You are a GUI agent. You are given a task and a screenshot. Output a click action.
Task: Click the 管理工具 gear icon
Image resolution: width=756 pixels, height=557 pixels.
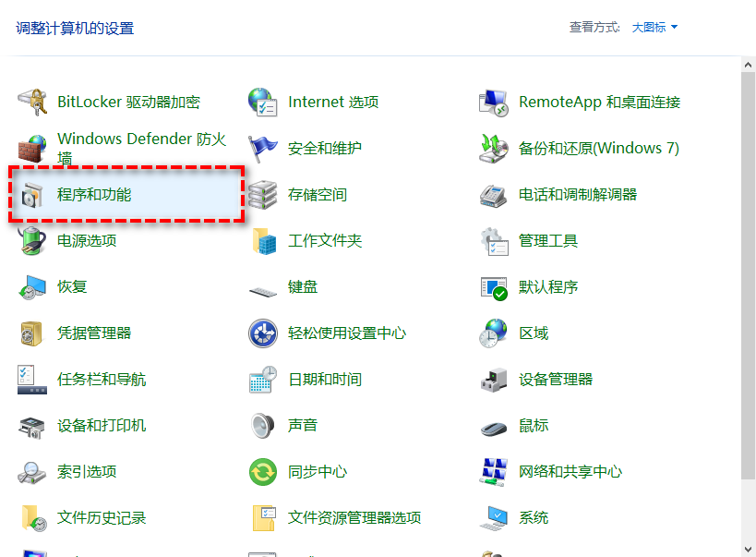494,240
